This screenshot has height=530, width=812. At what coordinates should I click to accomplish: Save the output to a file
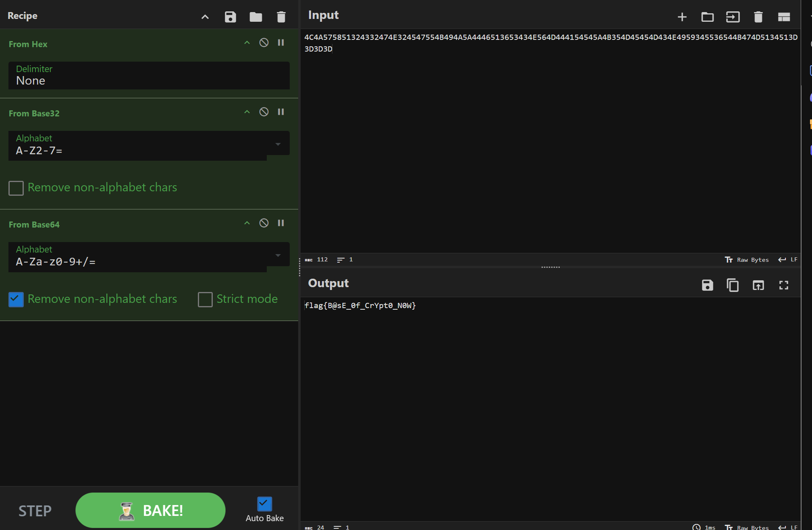tap(707, 285)
